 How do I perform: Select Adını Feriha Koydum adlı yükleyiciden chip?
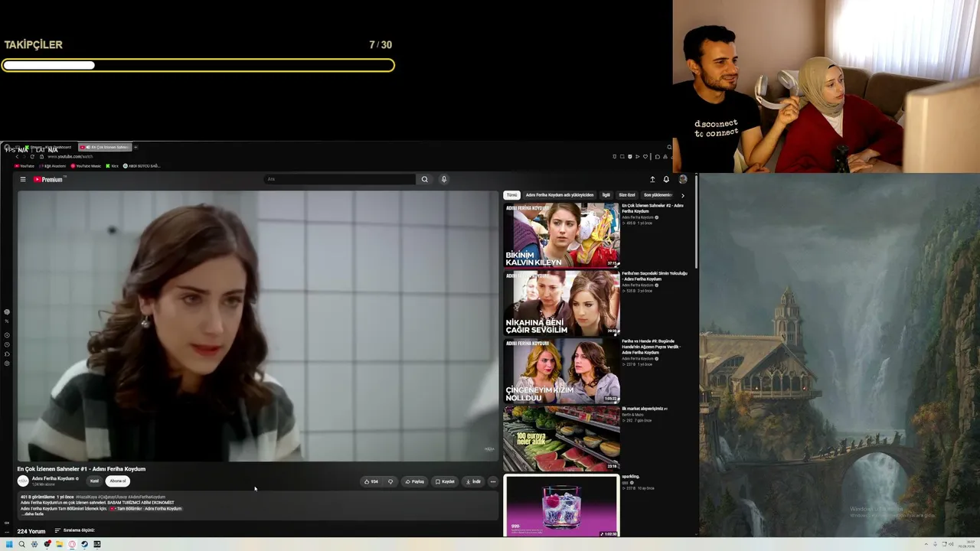[x=560, y=195]
